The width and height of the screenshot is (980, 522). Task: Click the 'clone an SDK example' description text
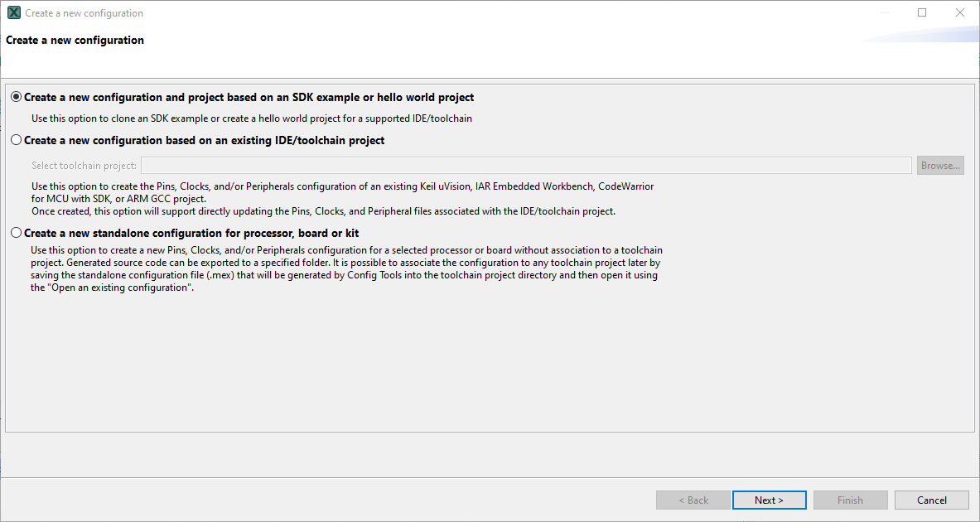coord(252,118)
